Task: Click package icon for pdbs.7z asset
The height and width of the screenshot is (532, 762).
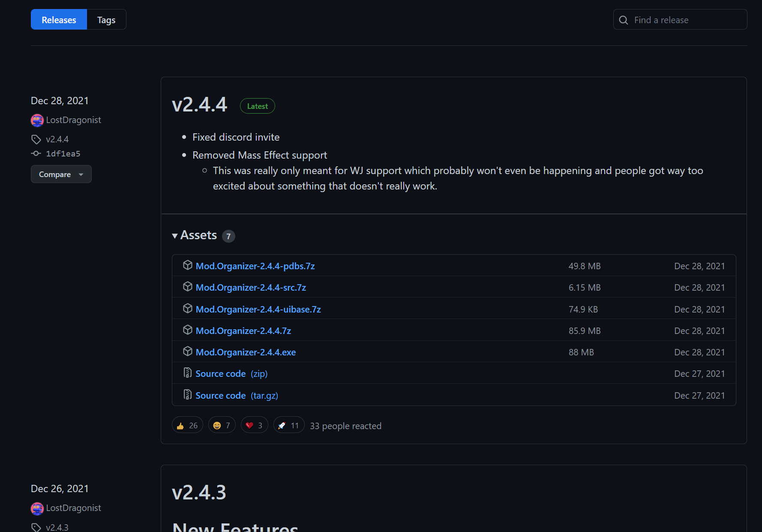Action: pyautogui.click(x=188, y=265)
